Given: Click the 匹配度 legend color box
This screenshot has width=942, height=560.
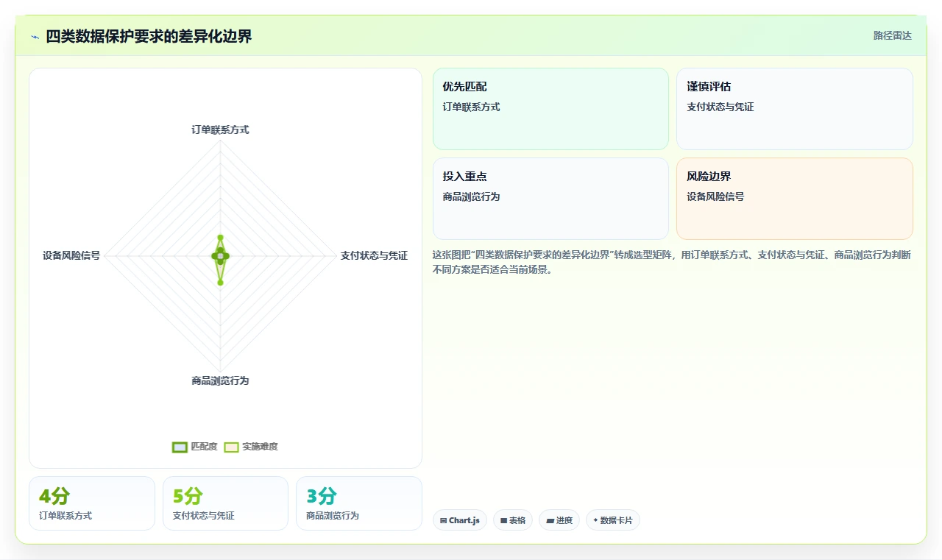Looking at the screenshot, I should 180,447.
